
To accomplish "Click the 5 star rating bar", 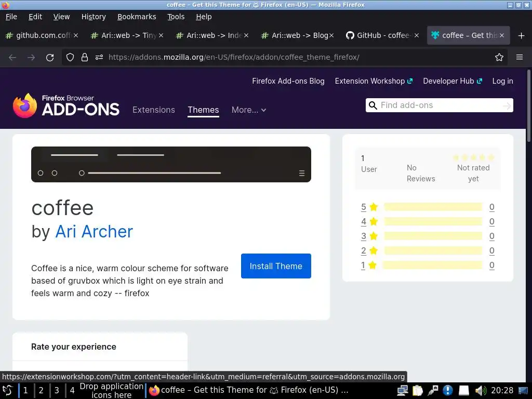I will 433,207.
